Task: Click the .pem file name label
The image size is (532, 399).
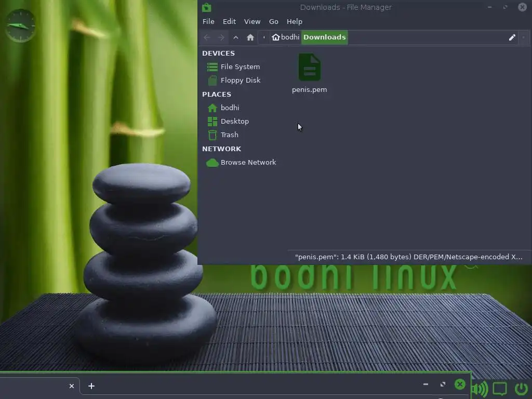Action: click(x=310, y=89)
